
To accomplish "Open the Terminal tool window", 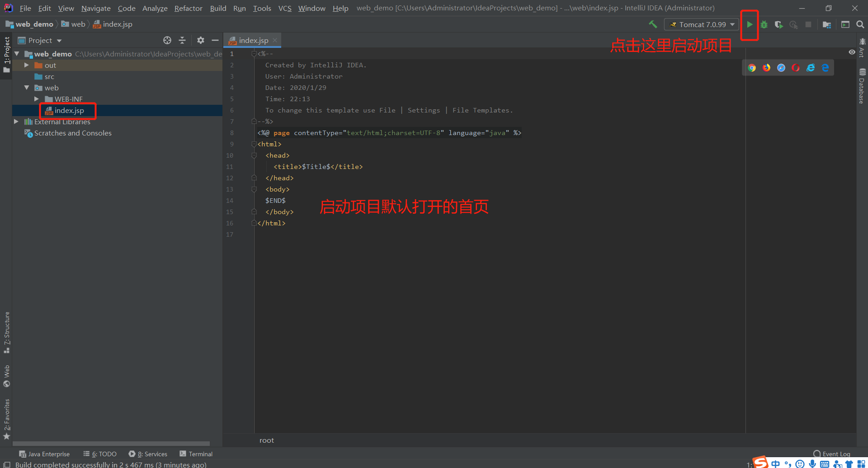I will pyautogui.click(x=196, y=454).
